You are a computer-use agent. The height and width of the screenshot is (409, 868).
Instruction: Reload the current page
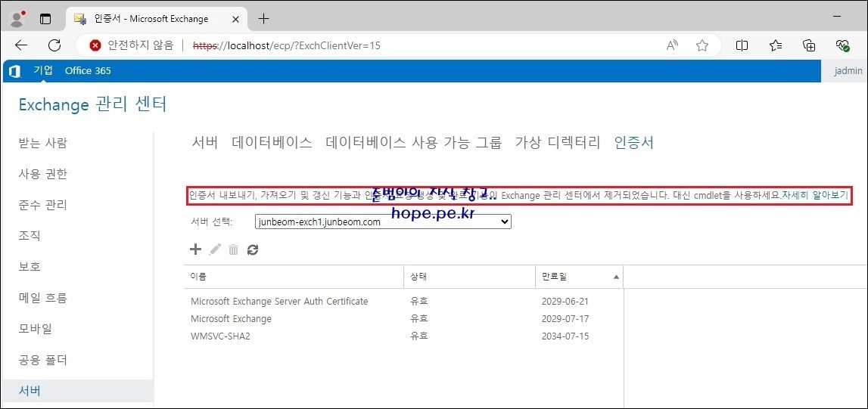(x=54, y=45)
